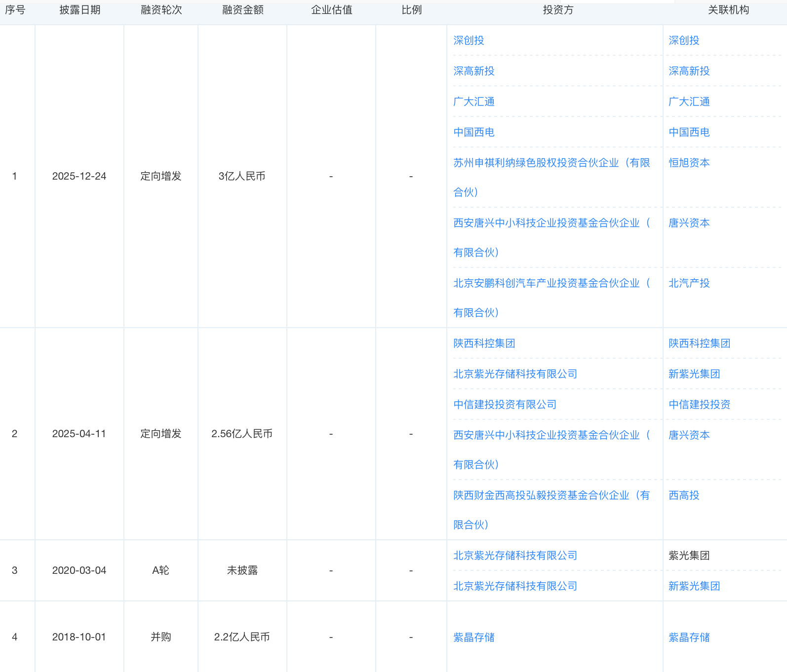Click the 披露日期 column header

(79, 10)
